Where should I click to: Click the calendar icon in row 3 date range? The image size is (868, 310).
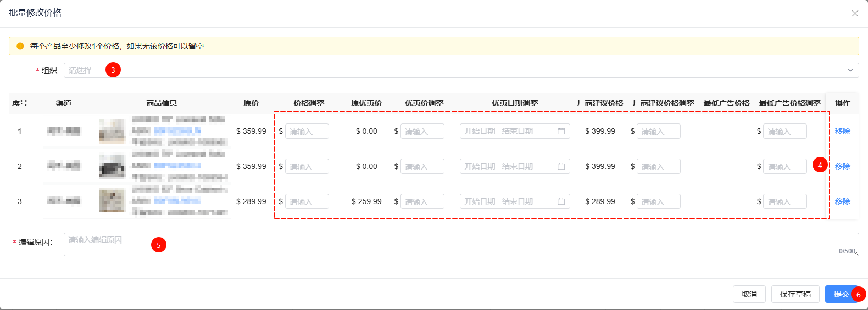coord(561,202)
